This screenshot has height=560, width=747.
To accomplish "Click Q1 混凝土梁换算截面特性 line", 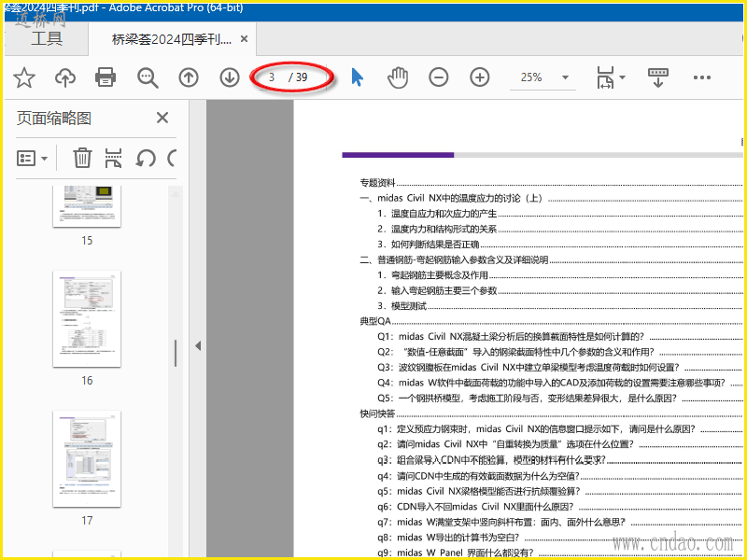I will click(x=511, y=337).
